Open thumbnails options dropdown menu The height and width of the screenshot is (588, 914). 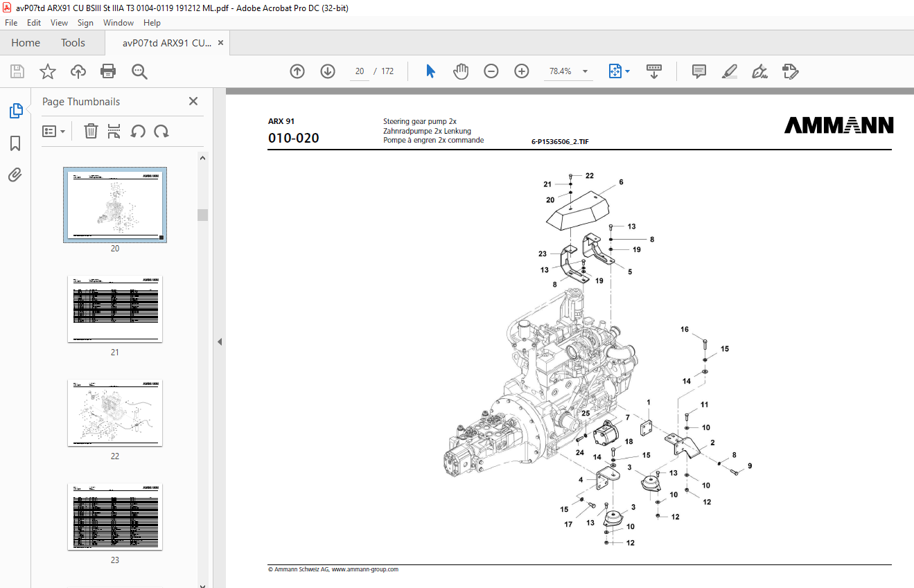coord(54,131)
